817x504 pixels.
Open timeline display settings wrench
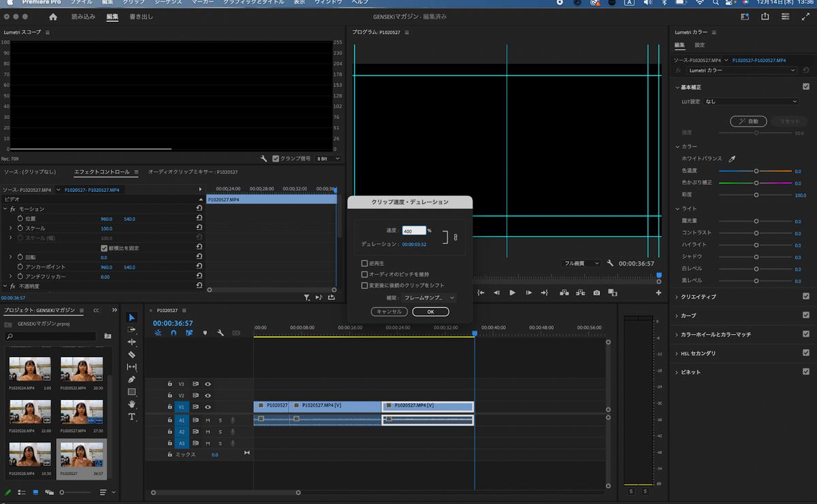221,333
